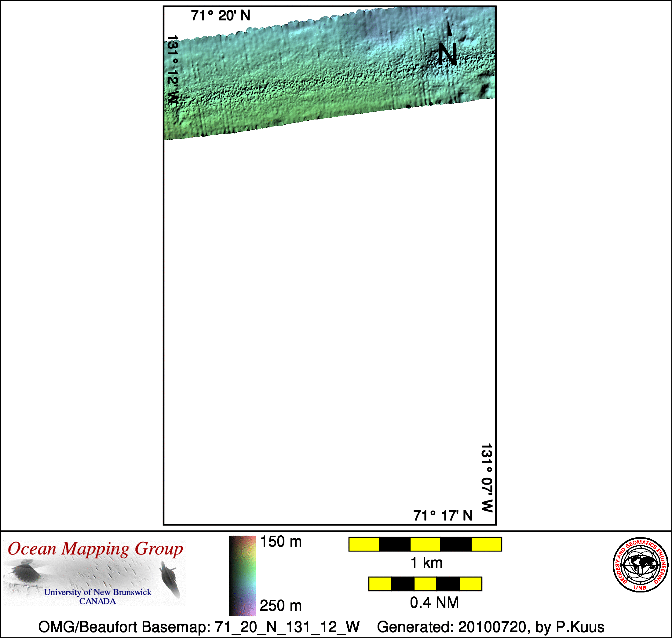Click the 71° 17' N latitude label

[443, 515]
